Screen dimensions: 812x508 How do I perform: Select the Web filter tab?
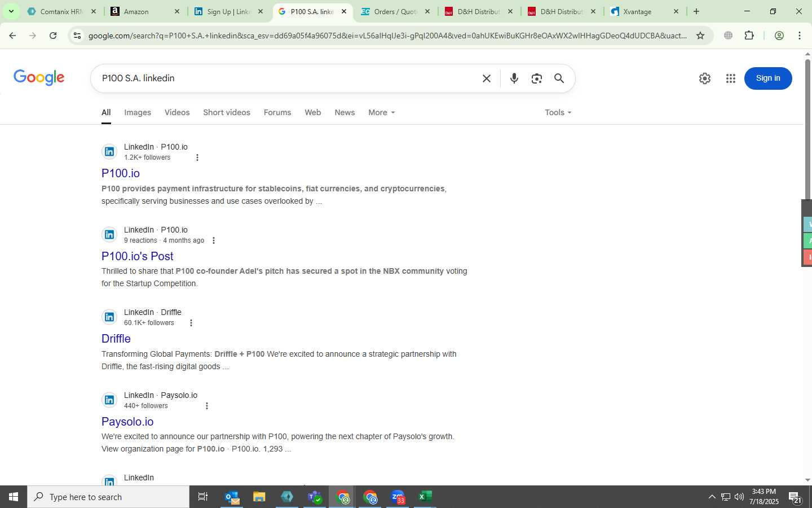click(313, 112)
